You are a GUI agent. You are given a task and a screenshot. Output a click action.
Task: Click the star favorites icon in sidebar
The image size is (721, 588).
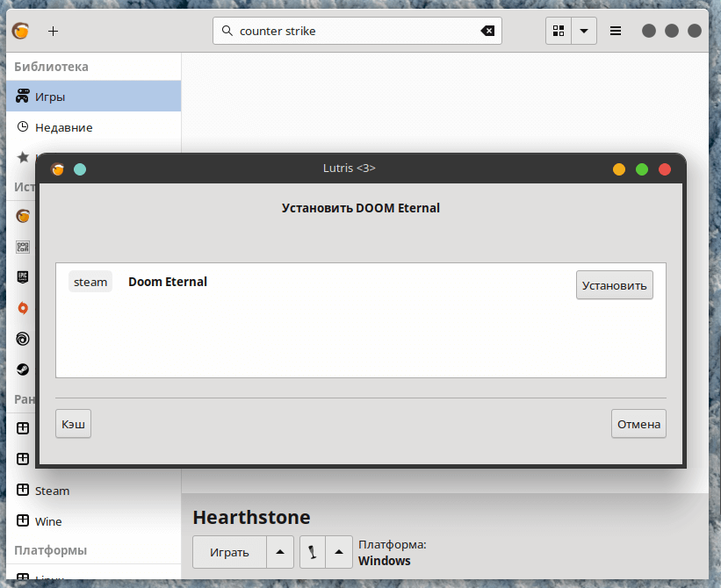click(x=23, y=157)
